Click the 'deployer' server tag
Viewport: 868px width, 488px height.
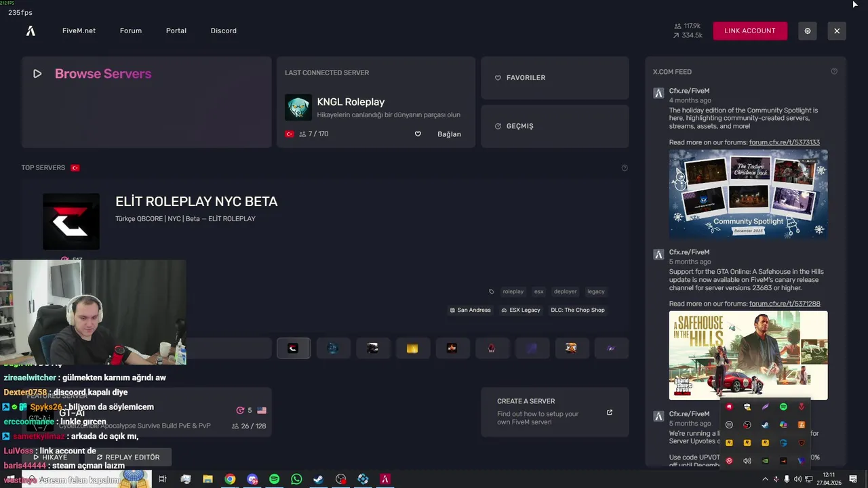point(566,291)
